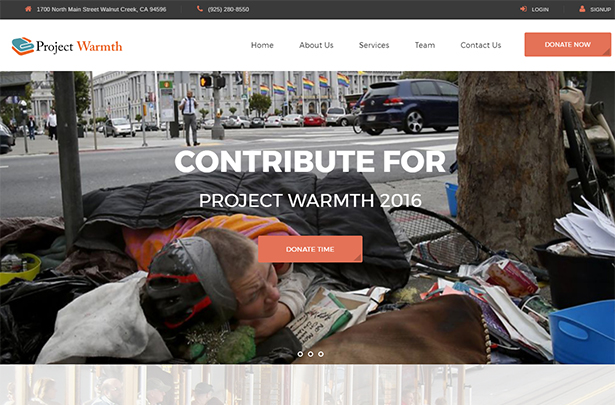Open the Team page
Image resolution: width=615 pixels, height=405 pixels.
click(425, 45)
